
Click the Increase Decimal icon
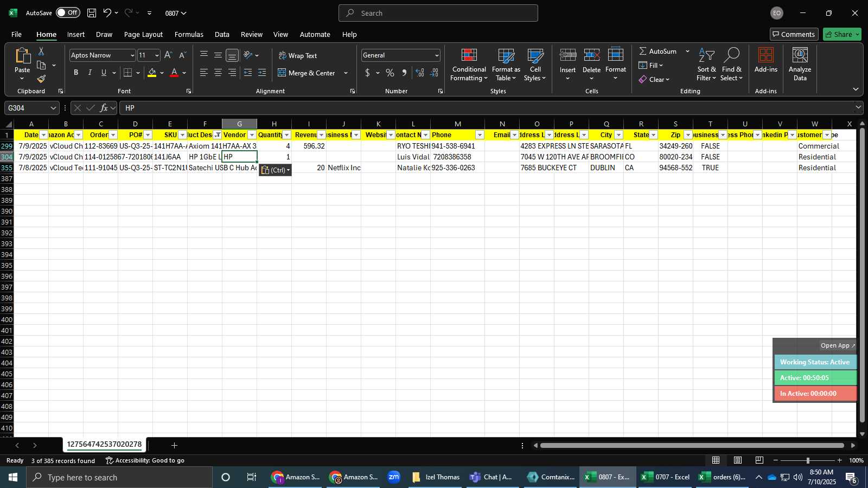click(420, 73)
